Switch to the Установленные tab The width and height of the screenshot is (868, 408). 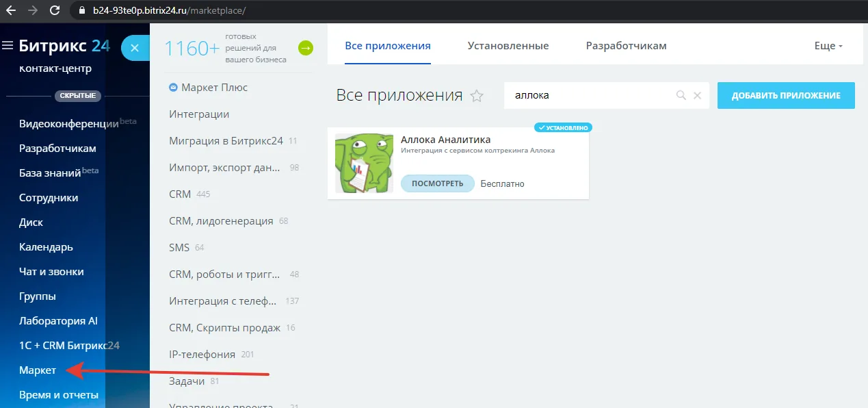pyautogui.click(x=508, y=46)
